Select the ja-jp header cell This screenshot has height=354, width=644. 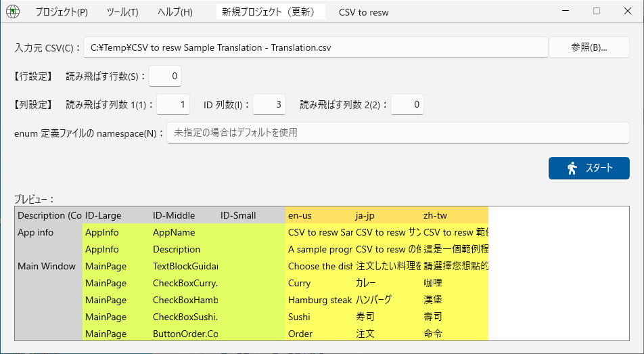pos(387,215)
